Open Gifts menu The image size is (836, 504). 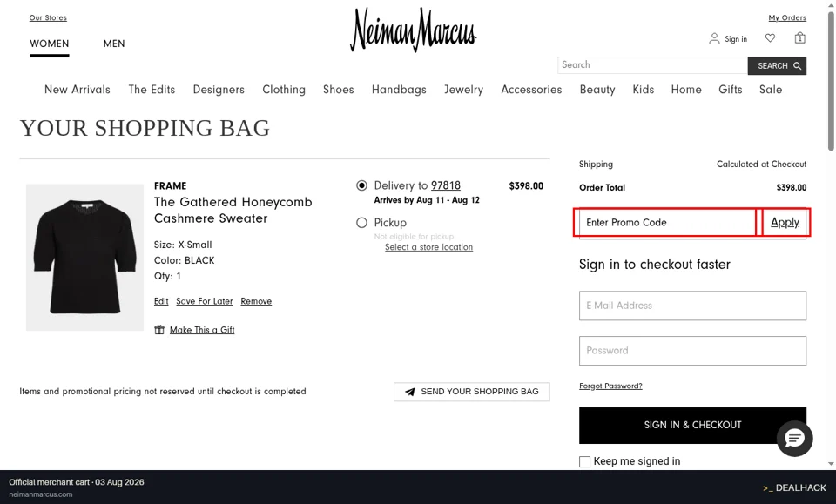point(731,90)
